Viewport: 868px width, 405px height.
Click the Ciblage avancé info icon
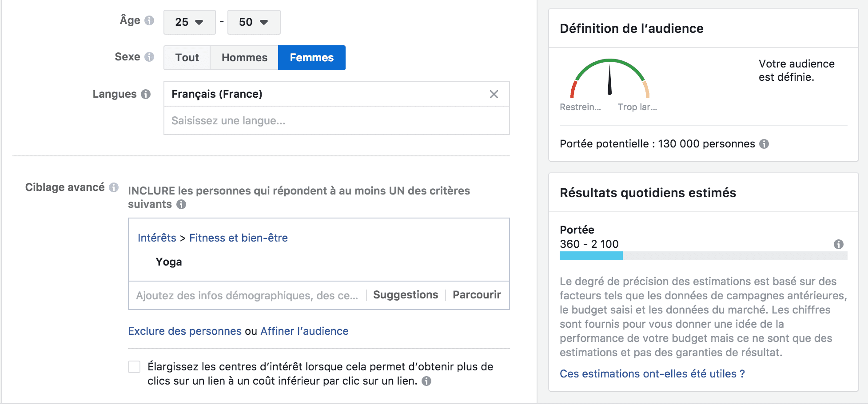point(114,187)
